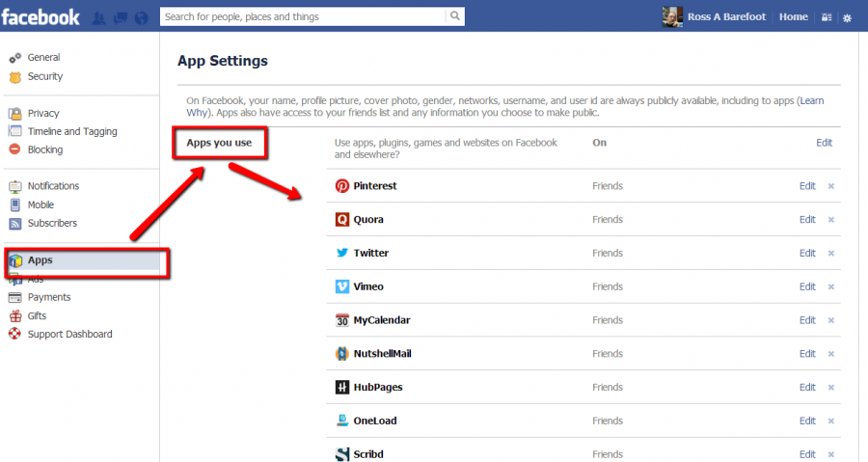This screenshot has width=868, height=462.
Task: Click the Learn Why link
Action: (812, 100)
